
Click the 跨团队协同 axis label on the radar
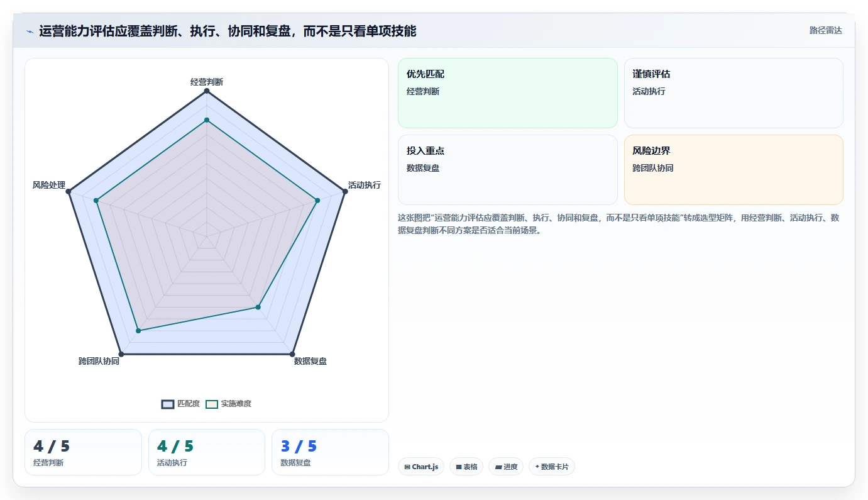pos(99,361)
